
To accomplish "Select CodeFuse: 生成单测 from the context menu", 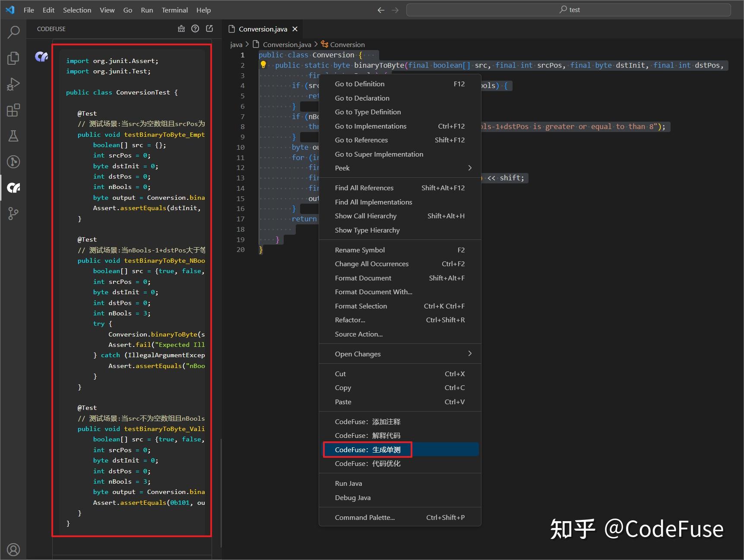I will coord(367,450).
